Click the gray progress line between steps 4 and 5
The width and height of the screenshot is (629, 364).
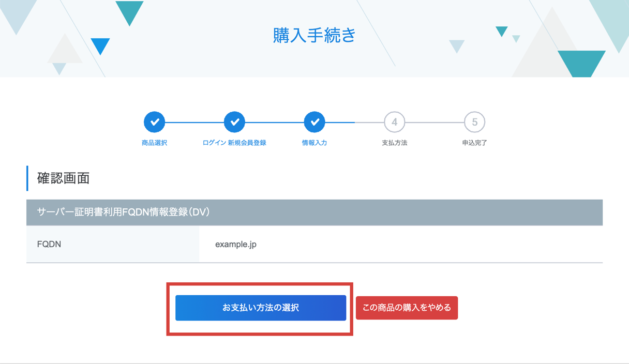pos(435,123)
